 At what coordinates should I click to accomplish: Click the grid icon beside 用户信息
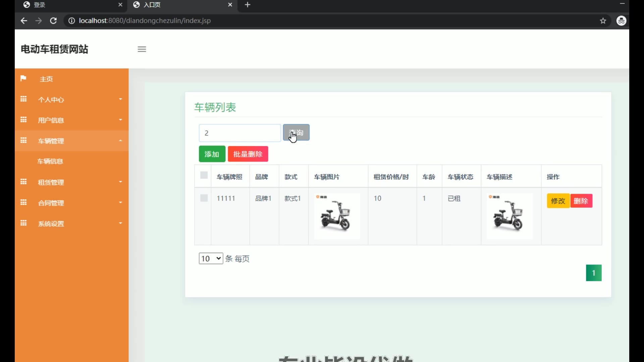(23, 120)
